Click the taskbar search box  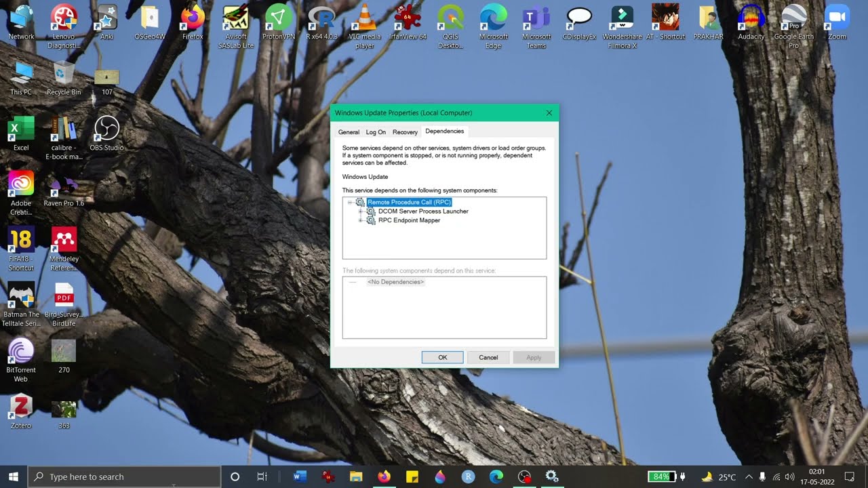tap(124, 476)
